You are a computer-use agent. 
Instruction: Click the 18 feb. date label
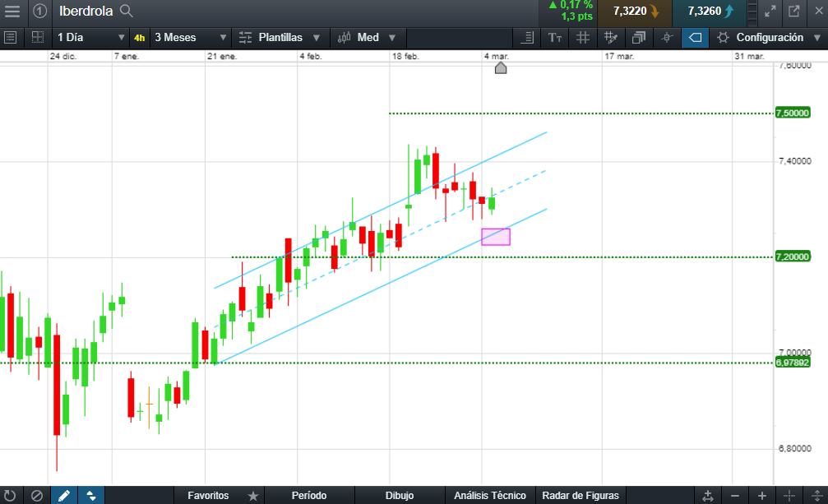pos(405,56)
